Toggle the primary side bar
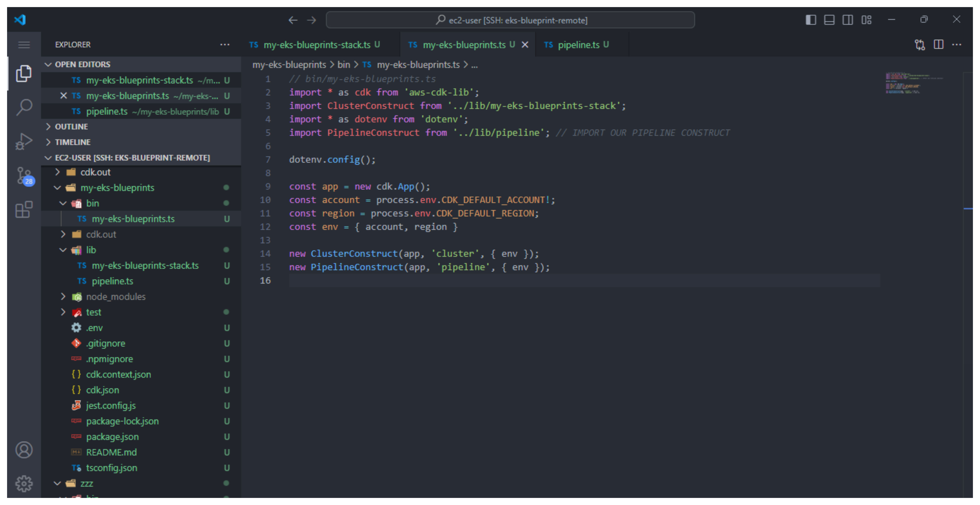Viewport: 980px width, 505px height. [811, 20]
